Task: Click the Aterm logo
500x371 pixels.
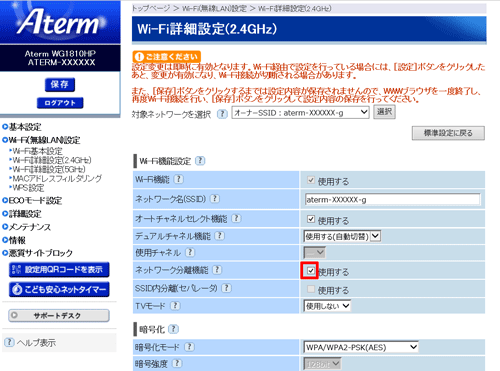Action: coord(60,21)
